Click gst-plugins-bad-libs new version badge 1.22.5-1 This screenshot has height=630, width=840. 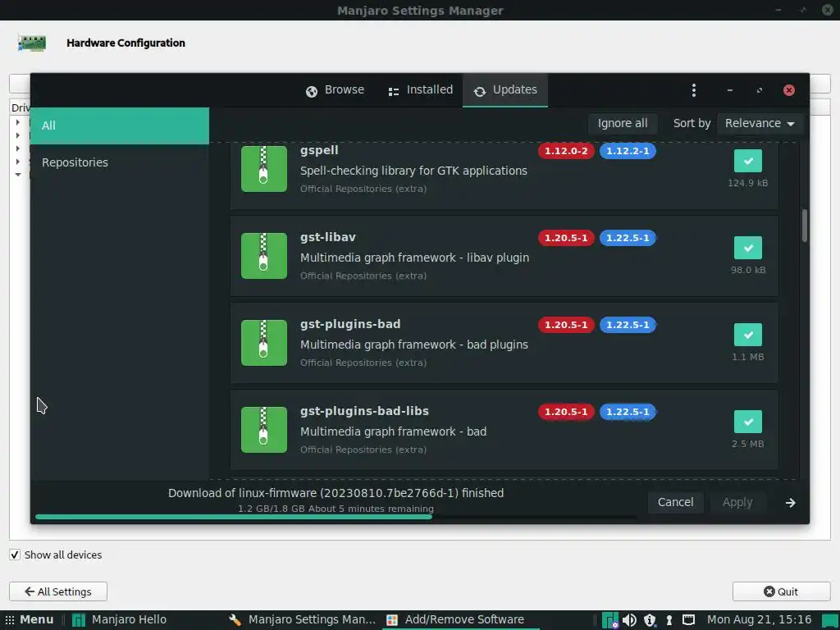(x=628, y=412)
